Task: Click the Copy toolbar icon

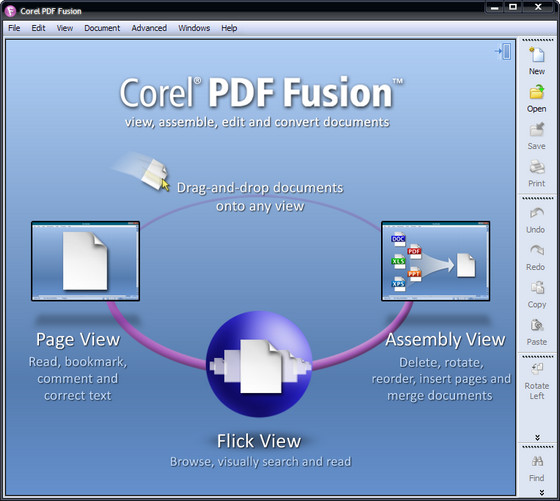Action: click(536, 288)
